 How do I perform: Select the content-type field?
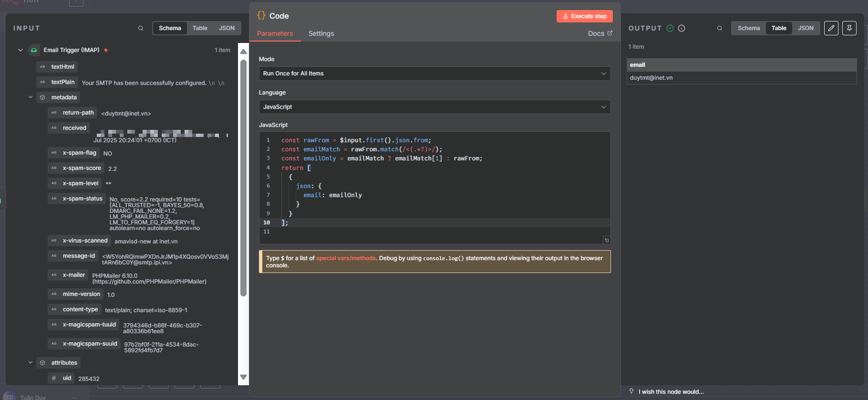74,309
